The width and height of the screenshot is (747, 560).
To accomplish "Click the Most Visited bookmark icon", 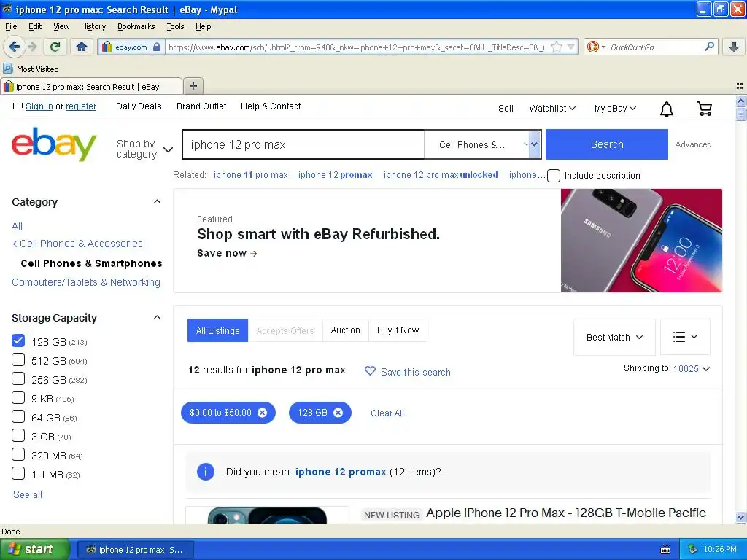I will coord(7,69).
